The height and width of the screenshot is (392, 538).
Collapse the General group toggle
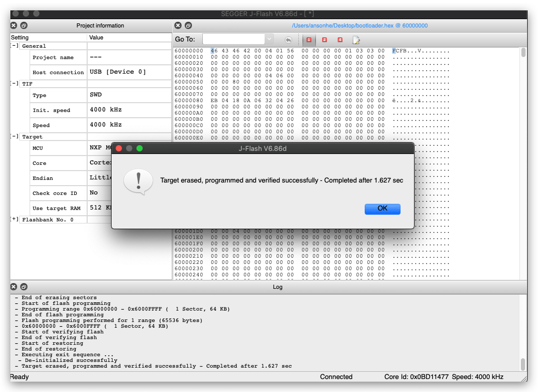(x=15, y=46)
